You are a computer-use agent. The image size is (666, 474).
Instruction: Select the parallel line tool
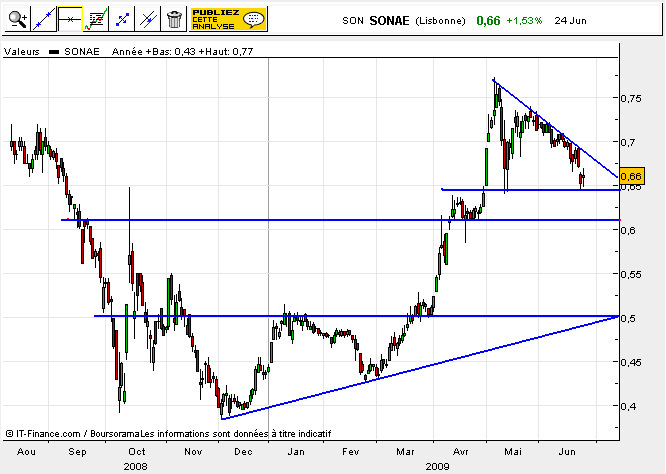coord(148,19)
